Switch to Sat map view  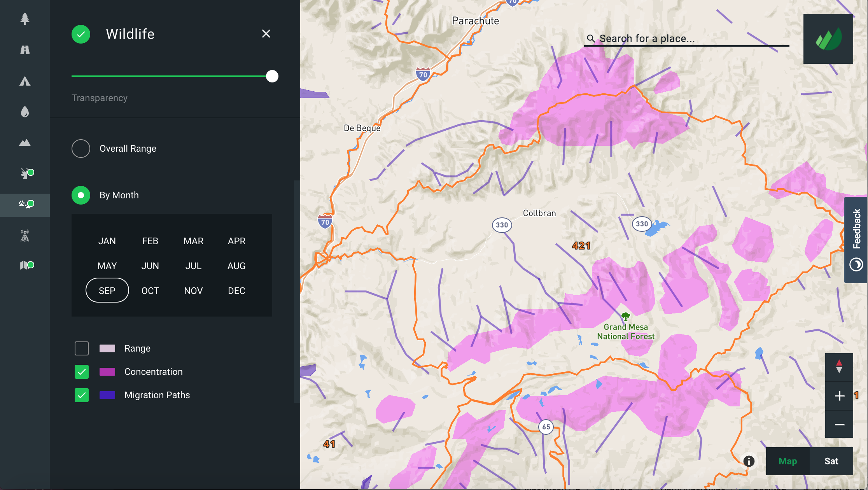[831, 461]
